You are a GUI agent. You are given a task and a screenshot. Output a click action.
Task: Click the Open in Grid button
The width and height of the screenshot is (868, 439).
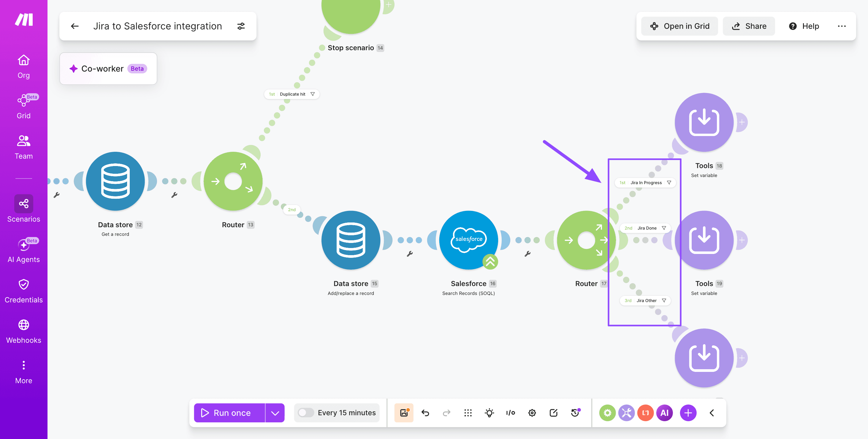(x=679, y=26)
